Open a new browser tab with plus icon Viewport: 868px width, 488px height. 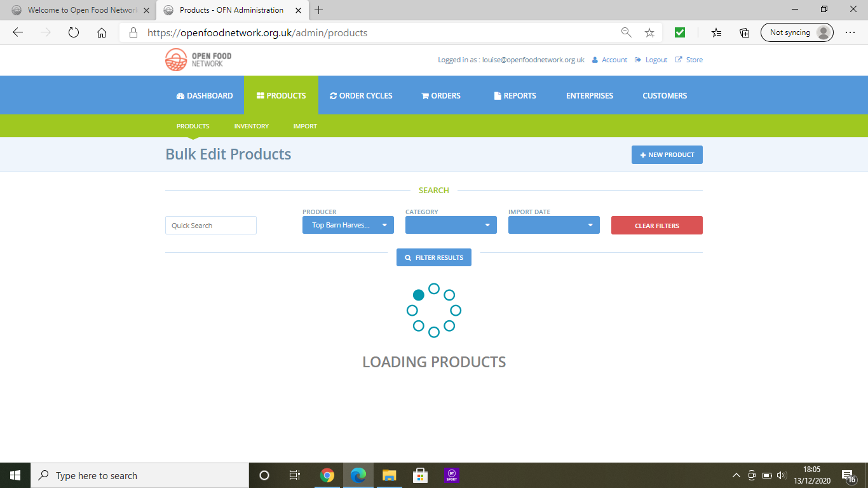click(318, 10)
